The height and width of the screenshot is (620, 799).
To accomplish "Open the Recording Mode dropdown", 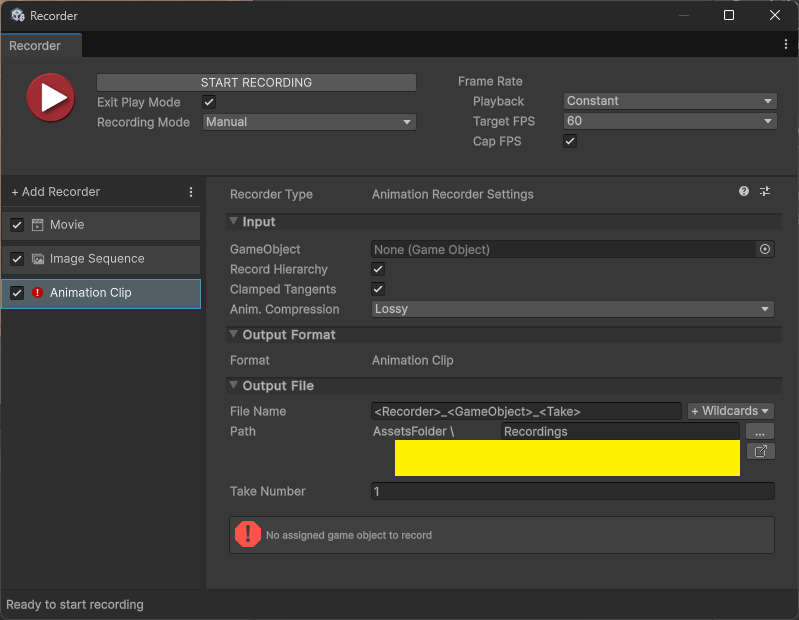I will (309, 122).
